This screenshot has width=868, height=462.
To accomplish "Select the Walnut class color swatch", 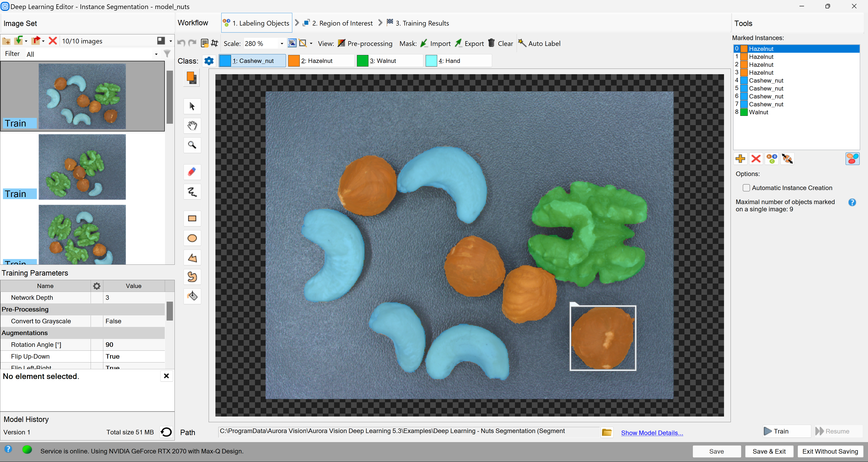I will coord(362,61).
